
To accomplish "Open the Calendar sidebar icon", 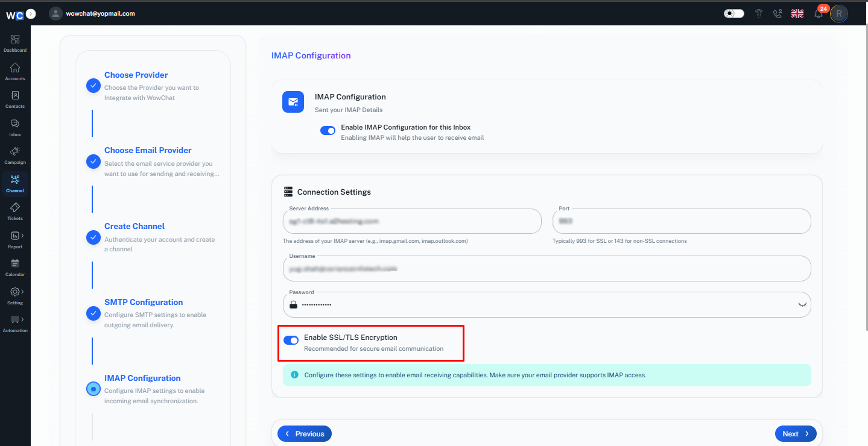I will pos(15,268).
